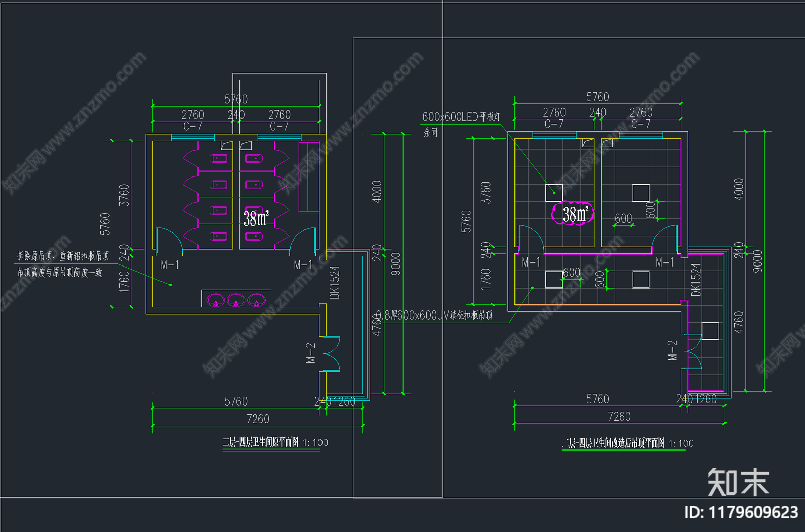Click the 余同 note under the LED label
The height and width of the screenshot is (532, 805).
coord(430,132)
